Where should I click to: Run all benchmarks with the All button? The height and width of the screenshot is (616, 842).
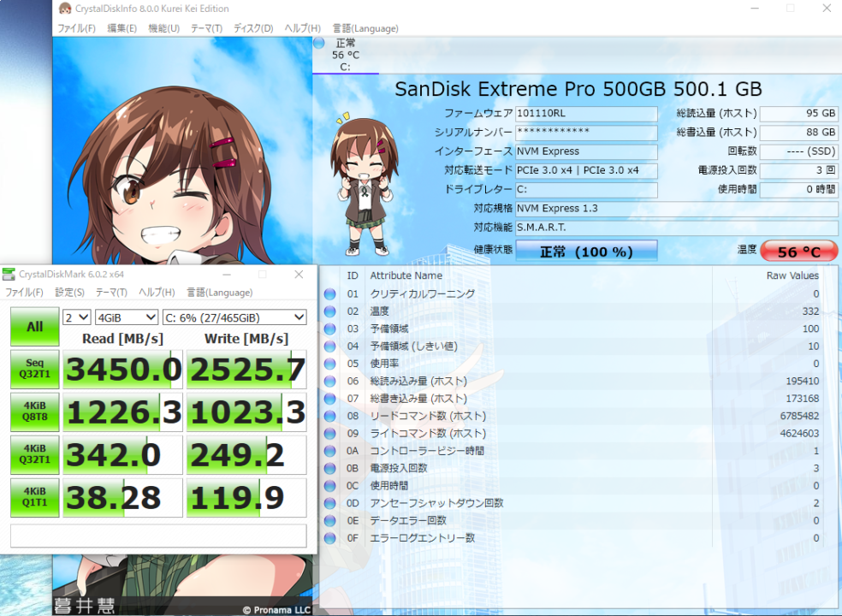[x=35, y=327]
